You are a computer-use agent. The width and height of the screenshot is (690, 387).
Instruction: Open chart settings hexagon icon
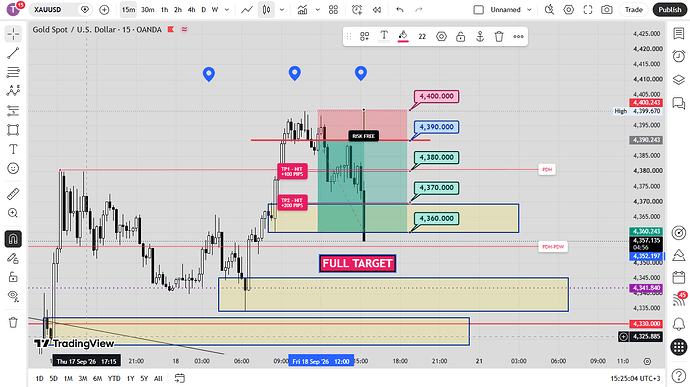pyautogui.click(x=569, y=9)
